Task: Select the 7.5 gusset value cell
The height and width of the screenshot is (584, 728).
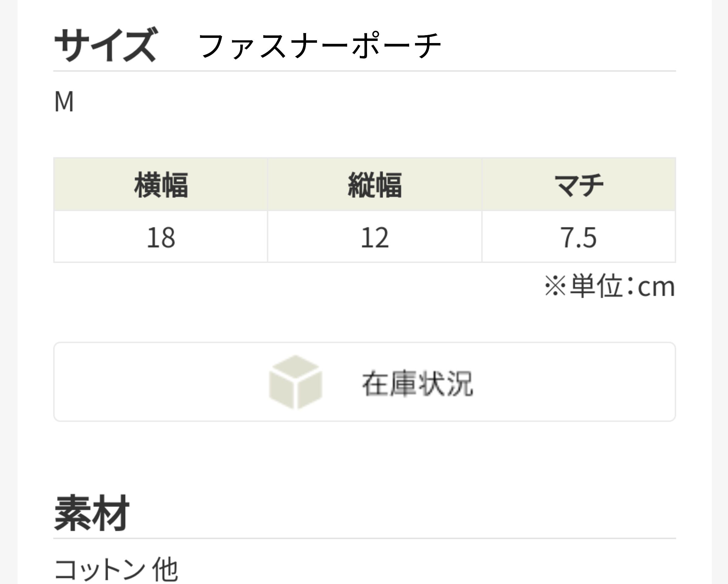Action: 578,237
